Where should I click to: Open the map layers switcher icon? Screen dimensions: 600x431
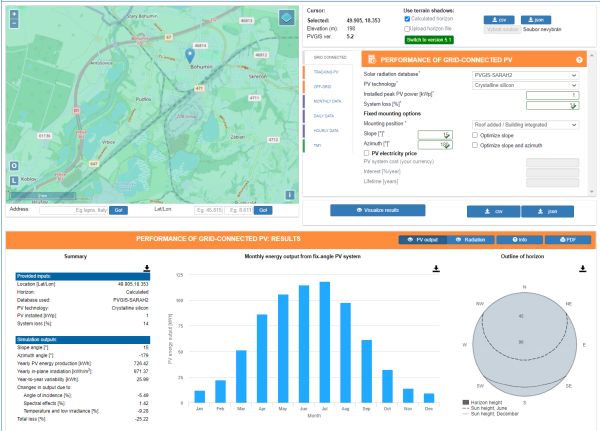[x=287, y=17]
